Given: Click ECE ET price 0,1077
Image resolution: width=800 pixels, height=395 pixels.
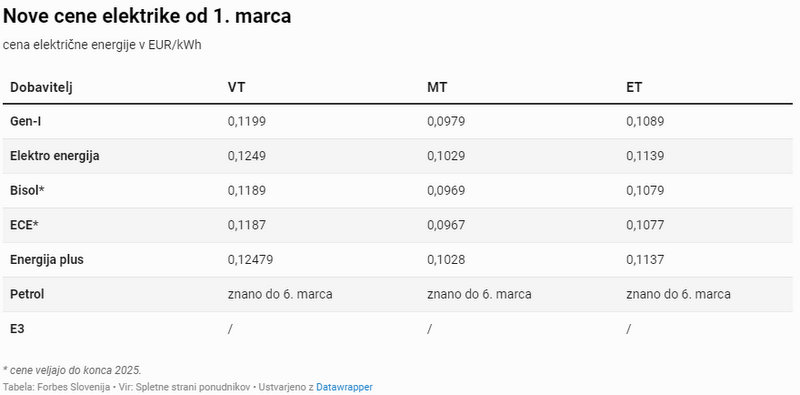Looking at the screenshot, I should click(x=645, y=225).
